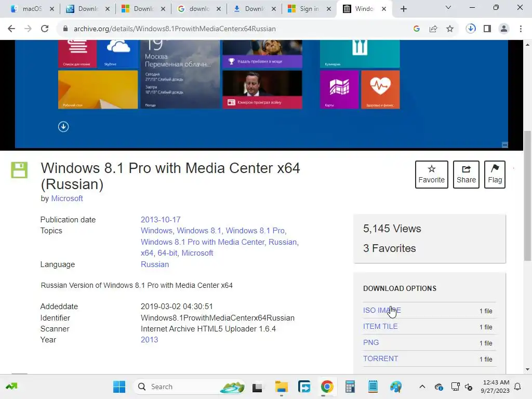Close the macOS tab

[x=52, y=9]
